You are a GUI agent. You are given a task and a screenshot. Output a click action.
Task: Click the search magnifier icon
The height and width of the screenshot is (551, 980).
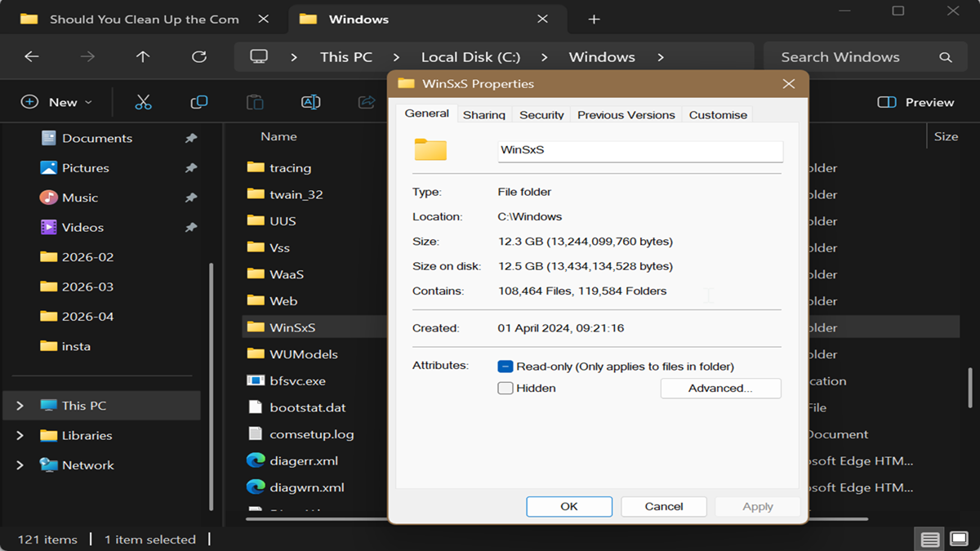[946, 57]
